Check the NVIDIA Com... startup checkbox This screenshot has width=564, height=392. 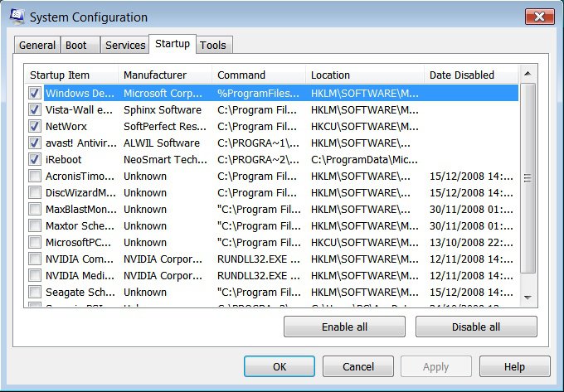click(x=35, y=259)
